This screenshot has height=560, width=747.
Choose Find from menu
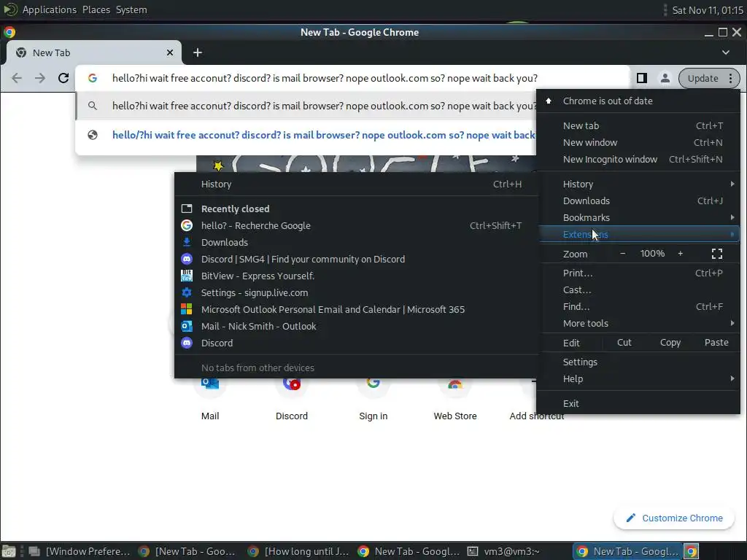click(x=638, y=307)
